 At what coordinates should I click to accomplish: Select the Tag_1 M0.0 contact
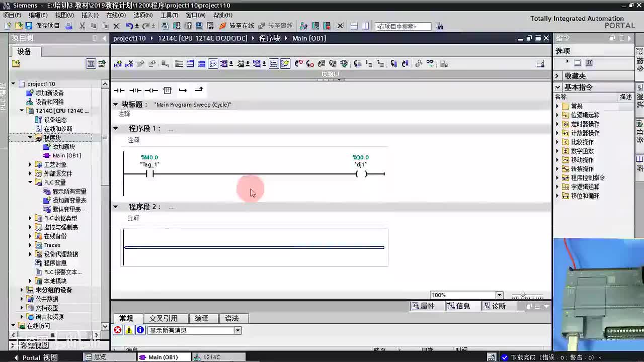pyautogui.click(x=149, y=174)
